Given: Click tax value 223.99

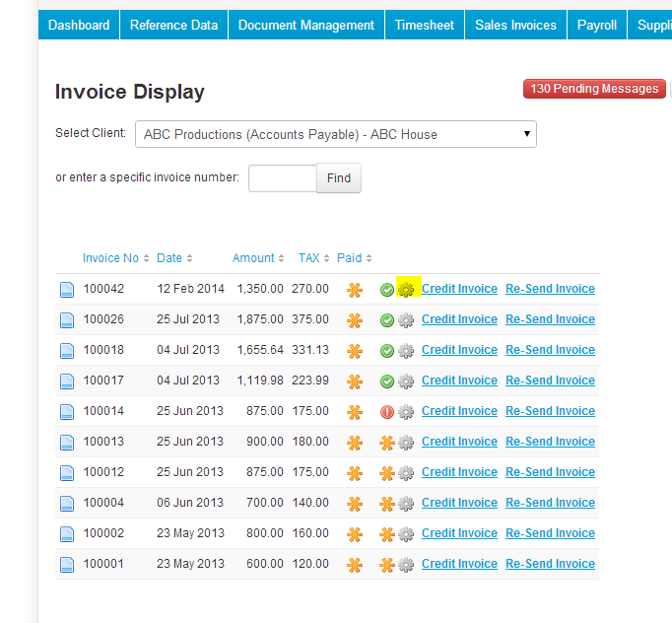Looking at the screenshot, I should [310, 381].
